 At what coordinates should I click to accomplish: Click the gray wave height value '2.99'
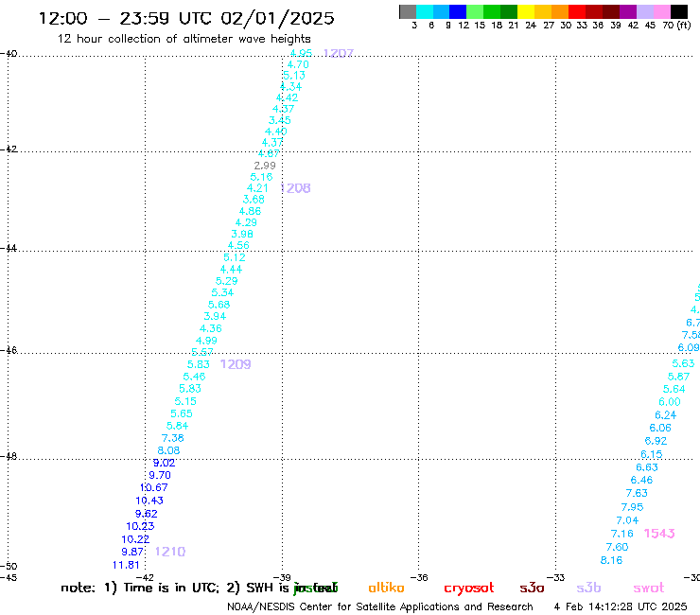pyautogui.click(x=265, y=166)
